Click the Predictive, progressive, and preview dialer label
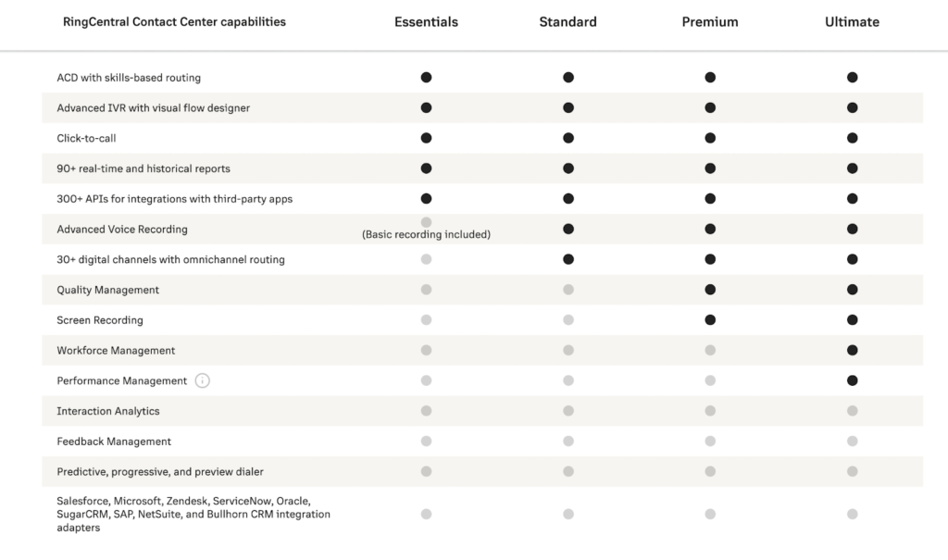This screenshot has width=948, height=560. coord(160,472)
